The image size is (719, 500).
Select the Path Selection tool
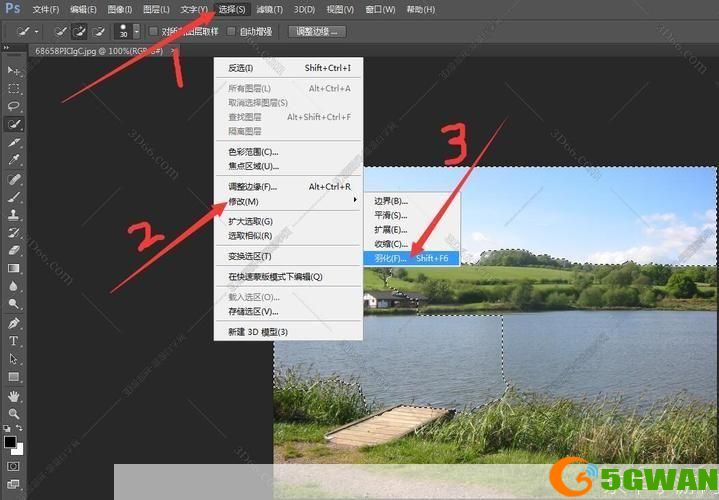[x=14, y=359]
